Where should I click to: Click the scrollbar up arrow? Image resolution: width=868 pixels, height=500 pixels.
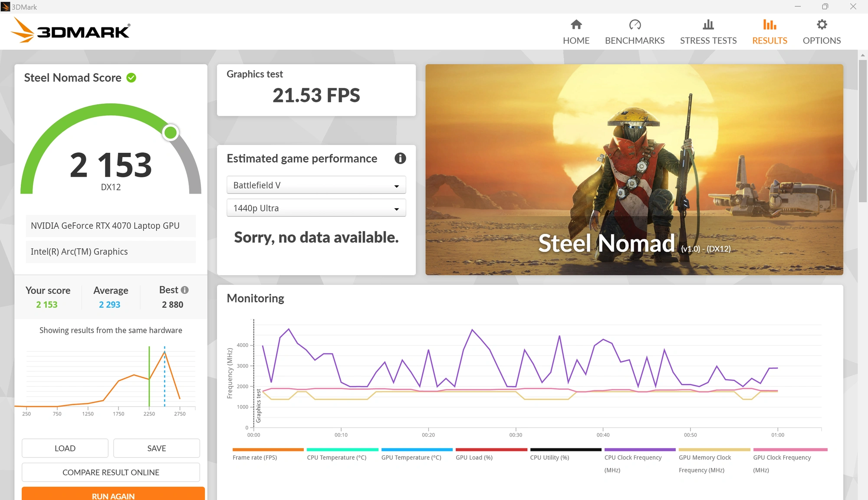click(863, 55)
